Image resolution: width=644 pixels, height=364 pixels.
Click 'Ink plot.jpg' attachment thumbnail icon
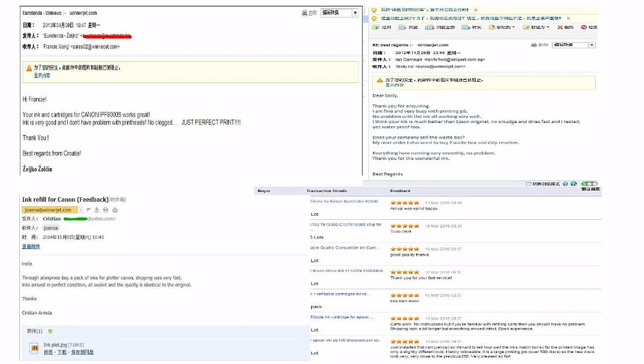pyautogui.click(x=35, y=349)
